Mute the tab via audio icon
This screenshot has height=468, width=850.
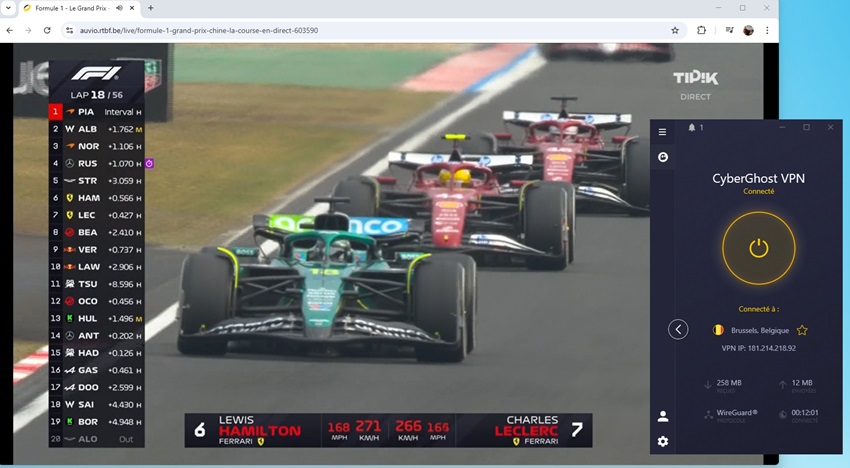(119, 8)
